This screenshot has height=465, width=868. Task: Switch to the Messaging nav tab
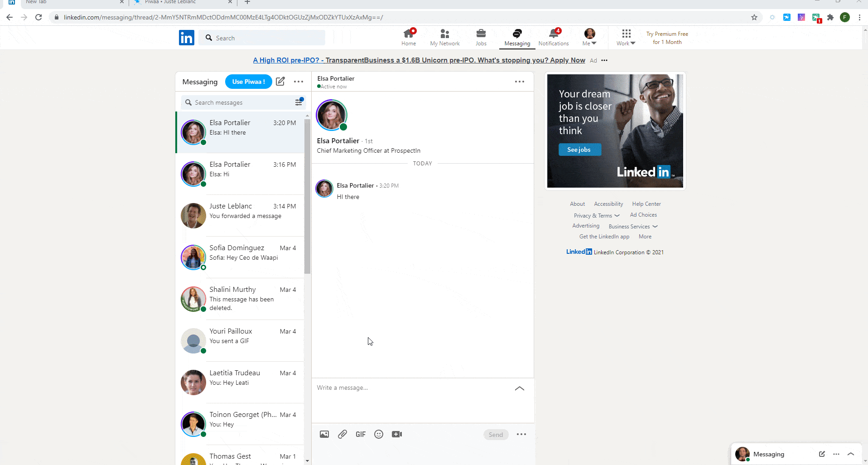517,37
